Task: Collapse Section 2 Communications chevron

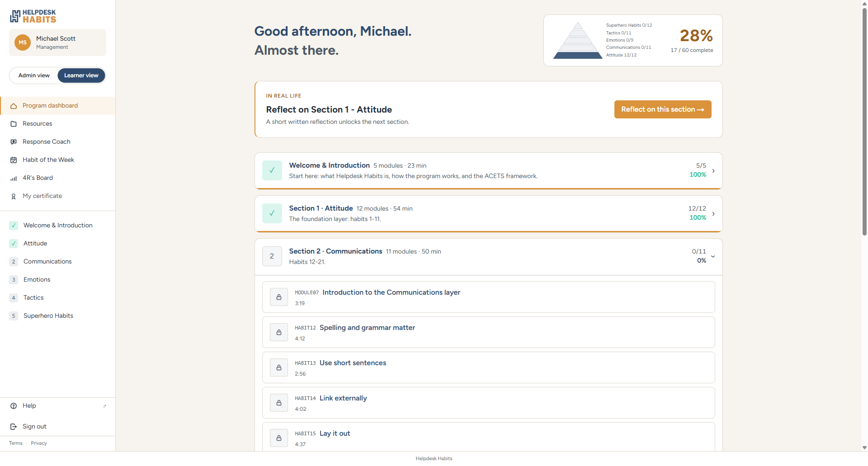Action: point(713,256)
